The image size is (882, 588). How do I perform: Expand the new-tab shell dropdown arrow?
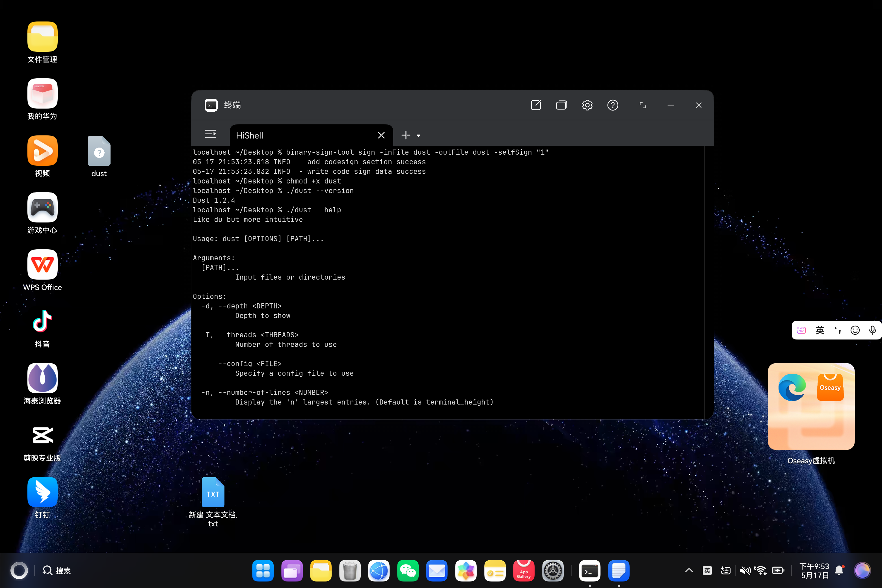418,136
